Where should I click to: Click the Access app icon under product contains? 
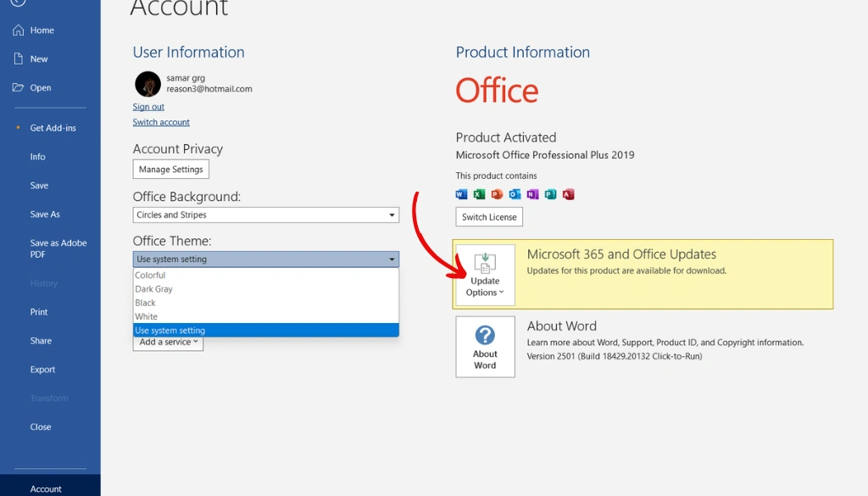[568, 194]
